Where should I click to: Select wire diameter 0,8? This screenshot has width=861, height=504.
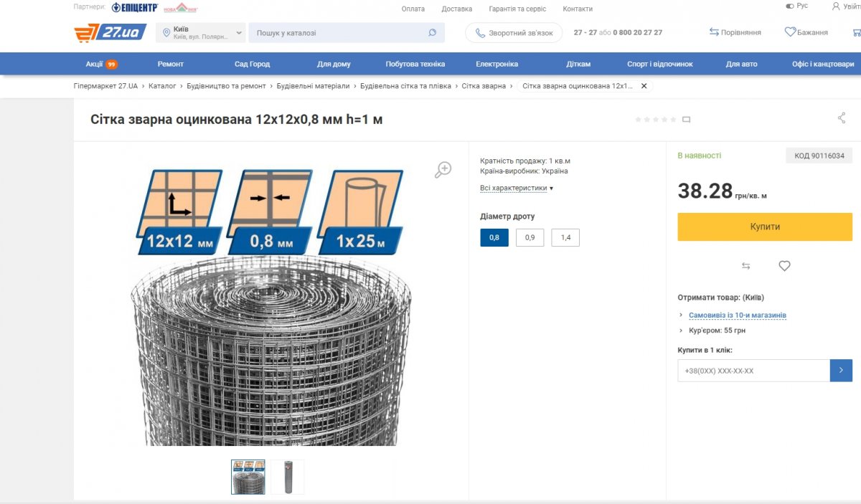(494, 237)
